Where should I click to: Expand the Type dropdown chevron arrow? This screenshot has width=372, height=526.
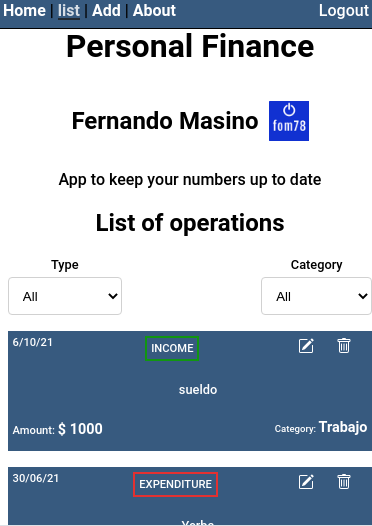click(113, 296)
